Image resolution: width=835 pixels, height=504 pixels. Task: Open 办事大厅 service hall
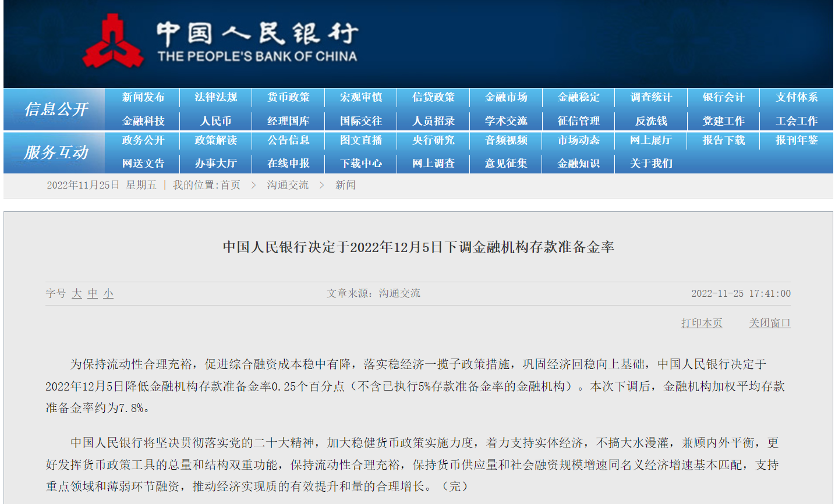click(216, 164)
